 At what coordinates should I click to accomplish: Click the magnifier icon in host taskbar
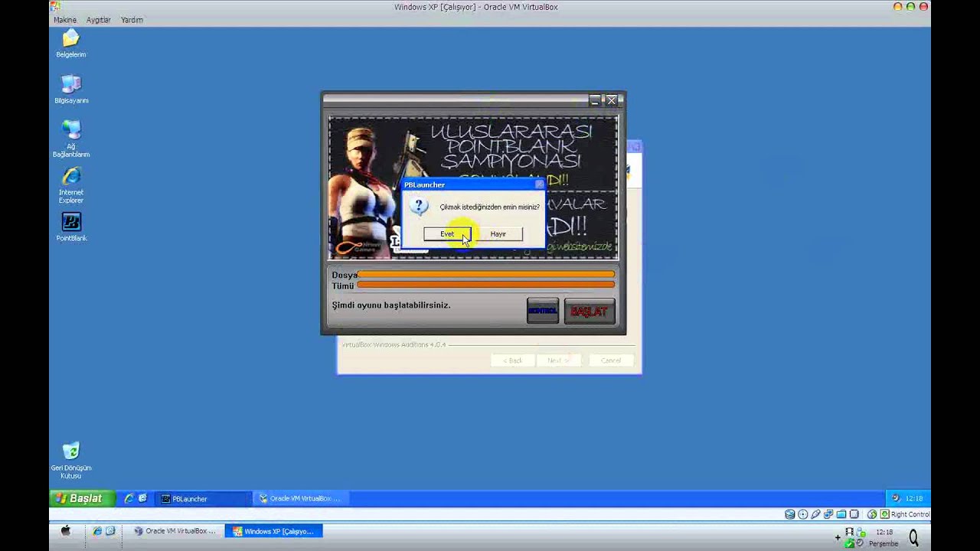click(x=913, y=539)
